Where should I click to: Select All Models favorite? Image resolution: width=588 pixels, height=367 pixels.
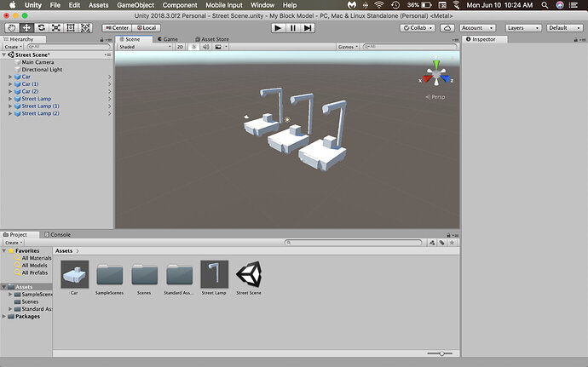pyautogui.click(x=34, y=266)
